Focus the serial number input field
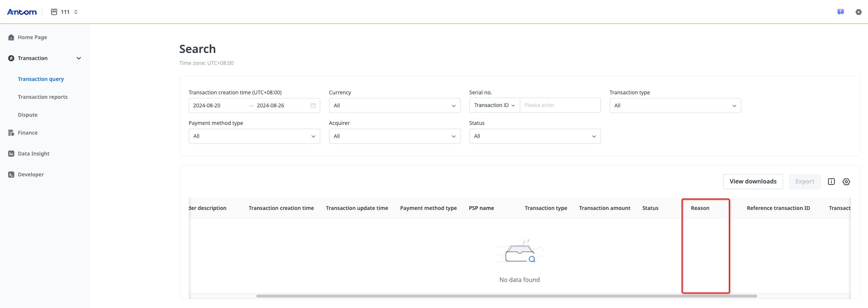Screen dimensions: 868x308 pos(560,105)
